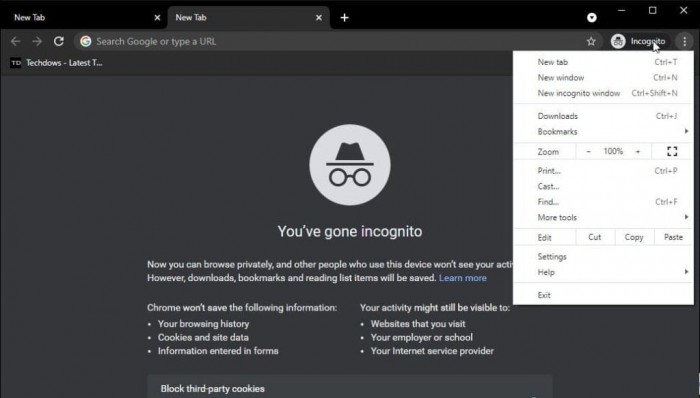Expand the Bookmarks submenu

[603, 132]
